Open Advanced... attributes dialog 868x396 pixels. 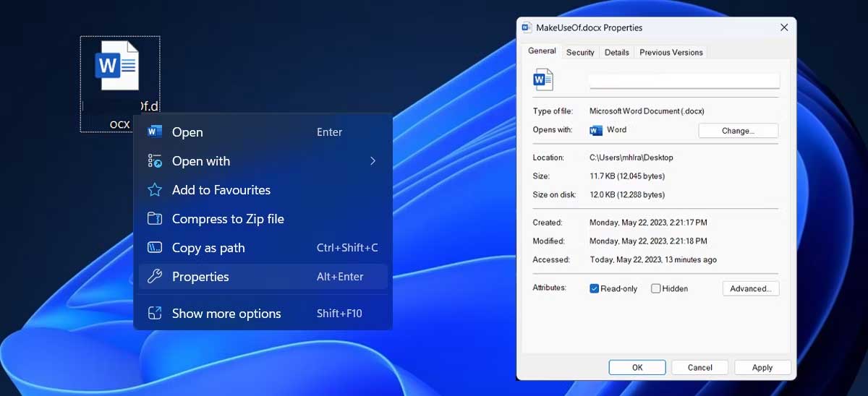pyautogui.click(x=750, y=288)
